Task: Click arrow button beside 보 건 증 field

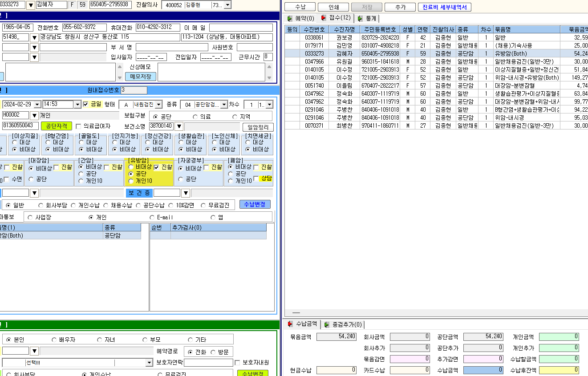Action: [185, 193]
